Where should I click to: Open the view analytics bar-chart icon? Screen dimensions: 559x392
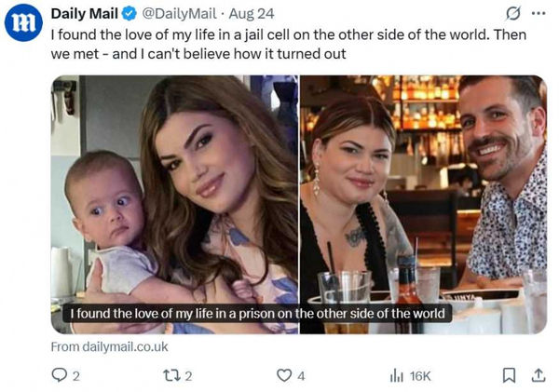click(x=394, y=374)
